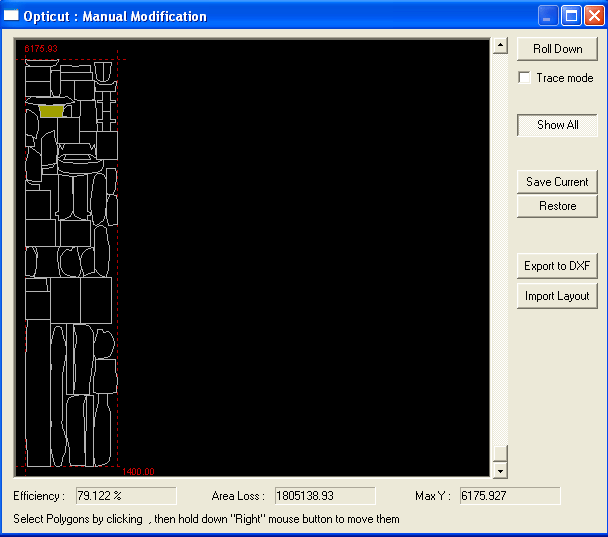Click the vertical scrollbar thumb
Screen dimensions: 608x537
point(500,452)
